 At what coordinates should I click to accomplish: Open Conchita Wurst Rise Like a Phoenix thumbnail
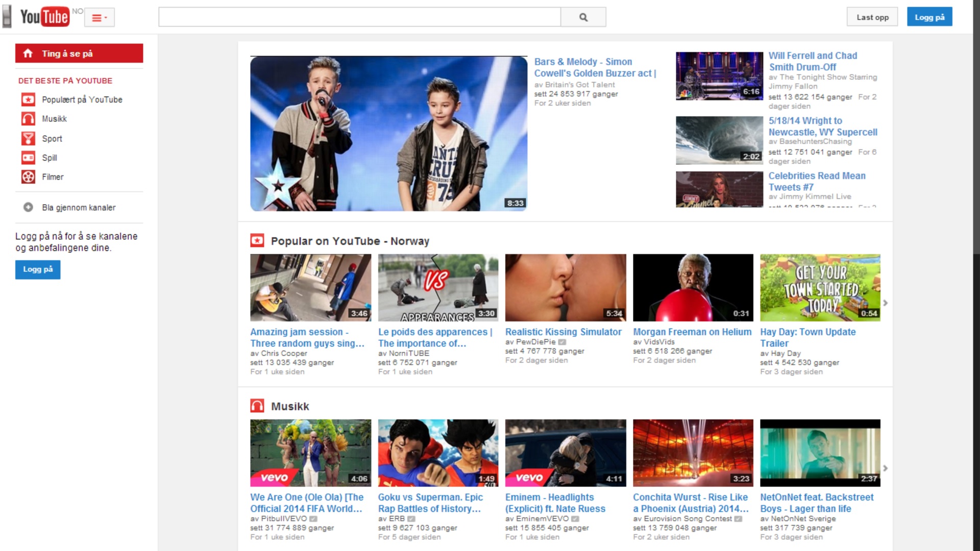693,453
